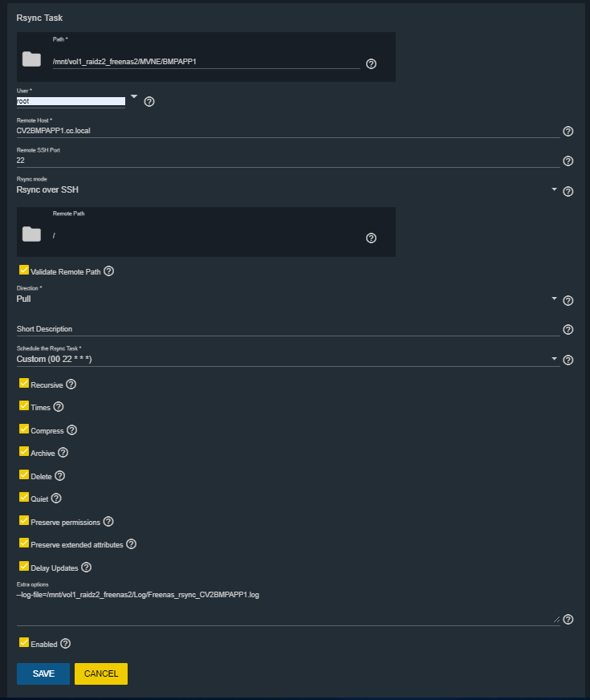View help for Validate Remote Path
590x700 pixels.
[x=109, y=271]
